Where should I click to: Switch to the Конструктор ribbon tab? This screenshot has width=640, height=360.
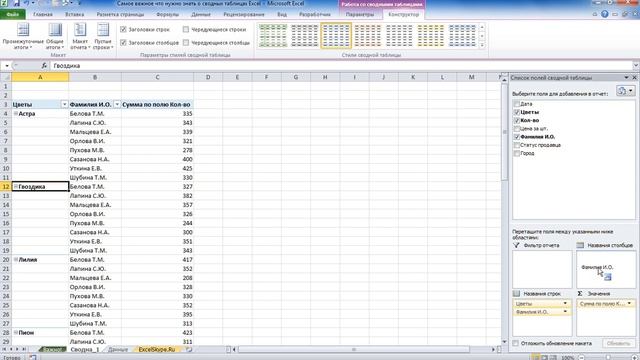click(403, 14)
